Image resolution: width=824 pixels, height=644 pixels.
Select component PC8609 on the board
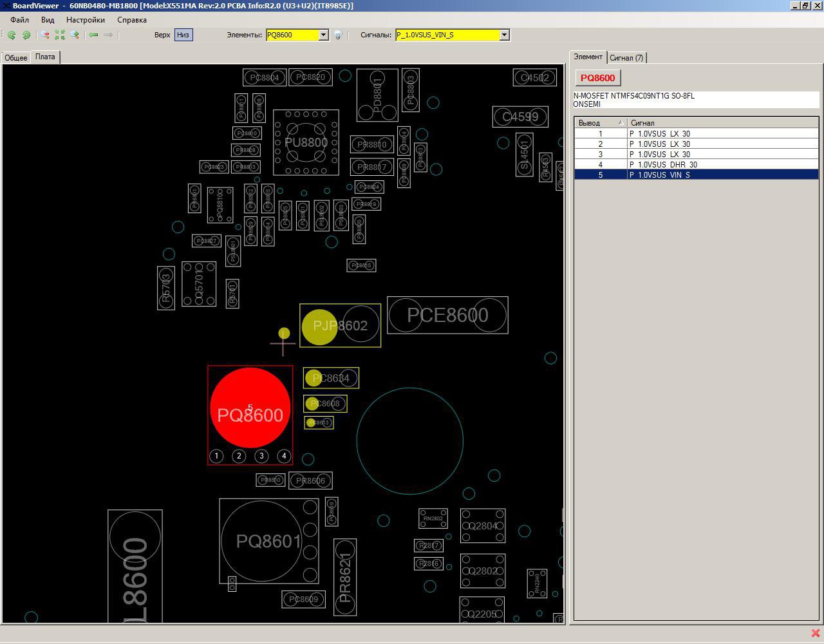303,600
